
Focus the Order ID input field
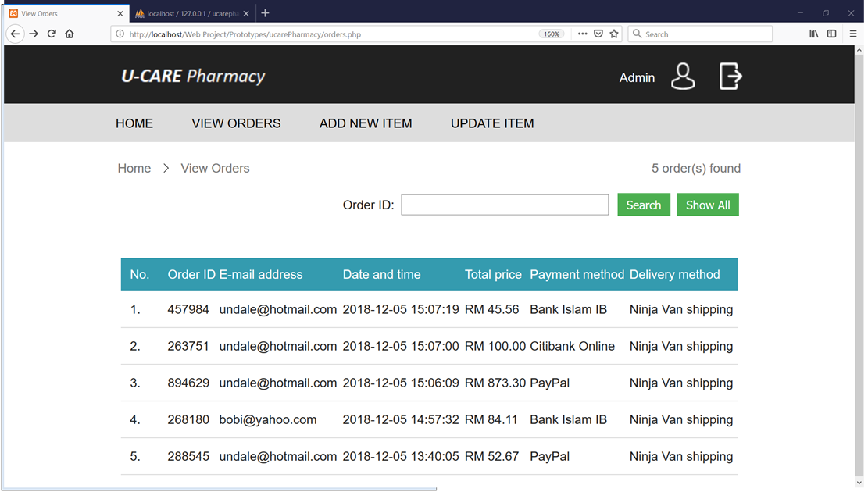pos(505,205)
